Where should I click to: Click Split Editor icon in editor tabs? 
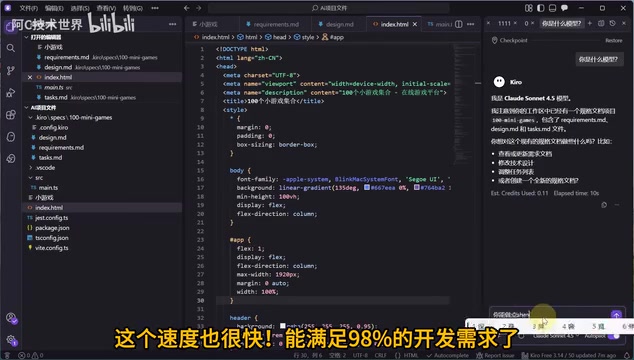(x=459, y=24)
